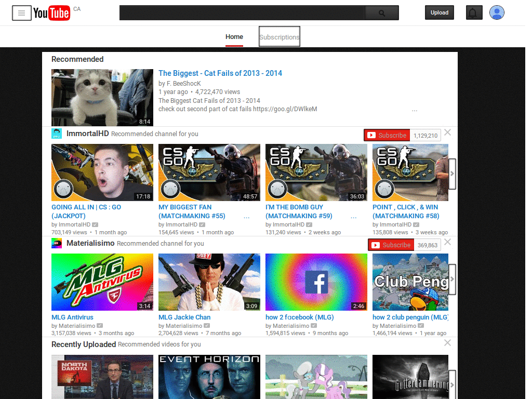Open GOING ALL IN (JACKPOT) title link
The image size is (532, 399).
86,211
